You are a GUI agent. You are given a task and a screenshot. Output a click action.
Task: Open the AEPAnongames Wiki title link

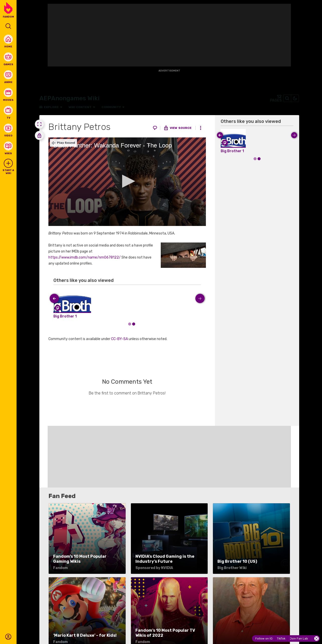(69, 98)
